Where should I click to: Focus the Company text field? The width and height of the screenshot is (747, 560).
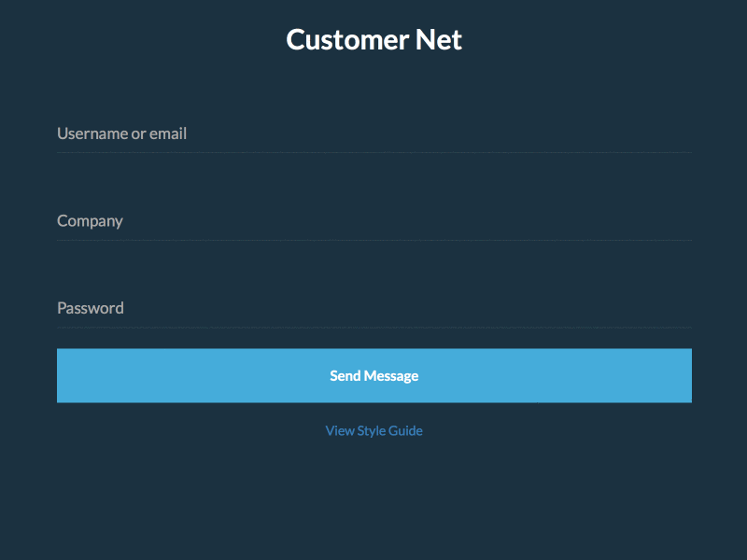(x=373, y=221)
